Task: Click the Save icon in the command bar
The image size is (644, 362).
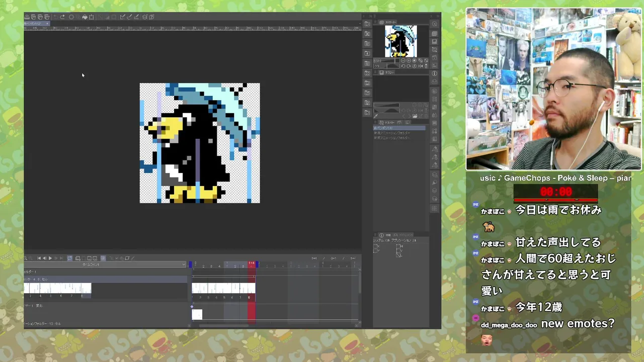Action: point(47,17)
